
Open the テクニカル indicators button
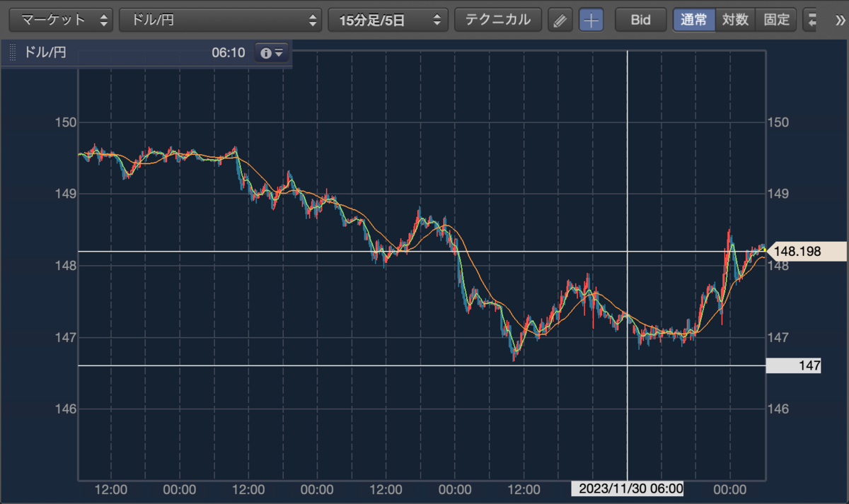pos(498,20)
